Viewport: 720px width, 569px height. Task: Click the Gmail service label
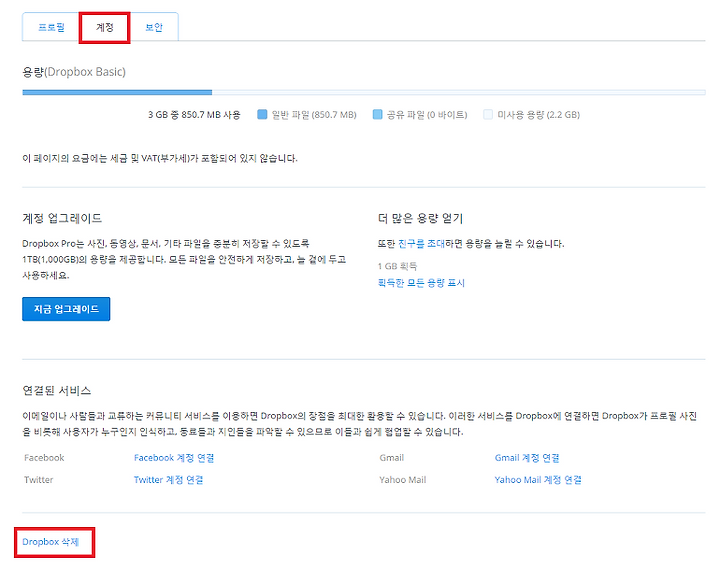click(392, 458)
